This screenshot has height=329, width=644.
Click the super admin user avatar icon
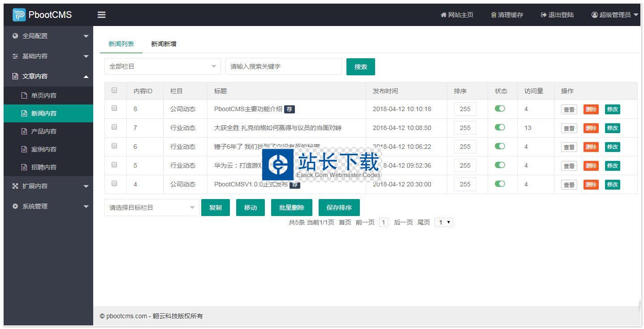tap(595, 15)
